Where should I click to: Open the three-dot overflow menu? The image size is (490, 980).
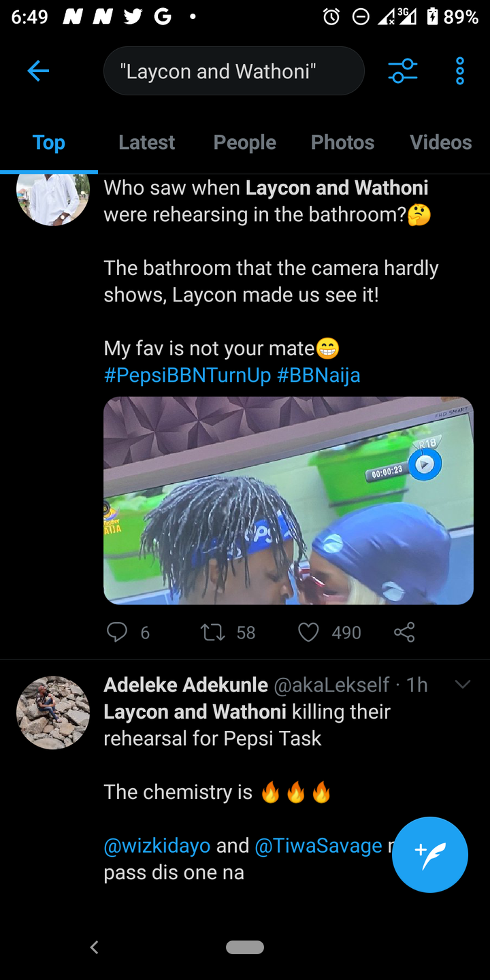(460, 71)
